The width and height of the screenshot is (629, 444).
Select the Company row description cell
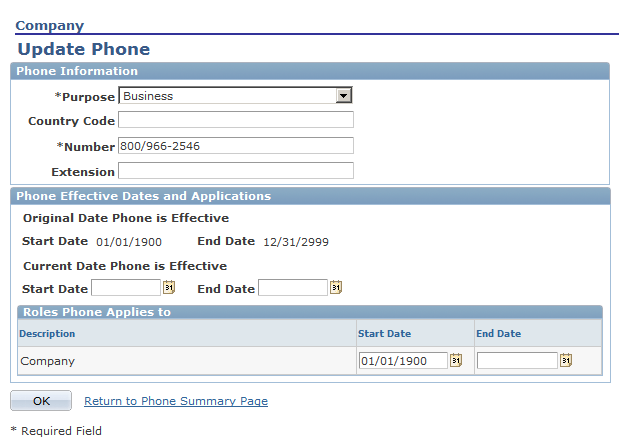click(x=48, y=360)
